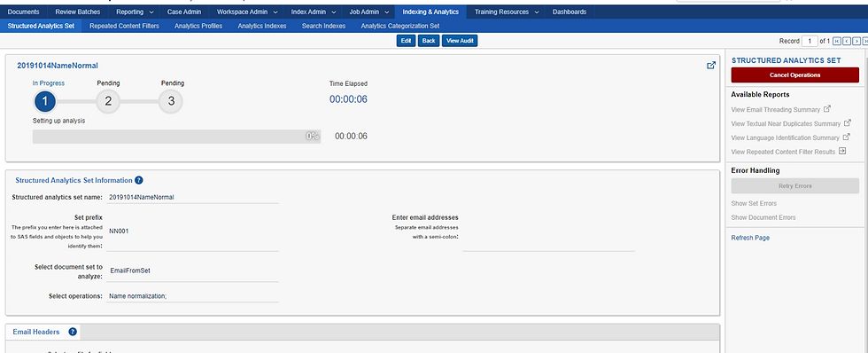Switch to Analytics Indexes subtab
Screen dimensions: 868x353
[262, 26]
